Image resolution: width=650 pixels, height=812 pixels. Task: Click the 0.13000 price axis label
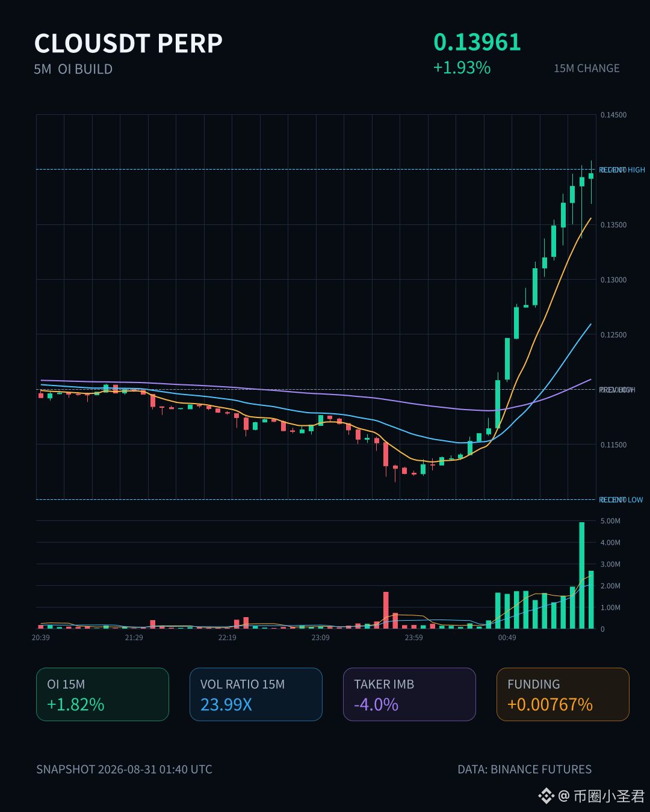[x=613, y=280]
